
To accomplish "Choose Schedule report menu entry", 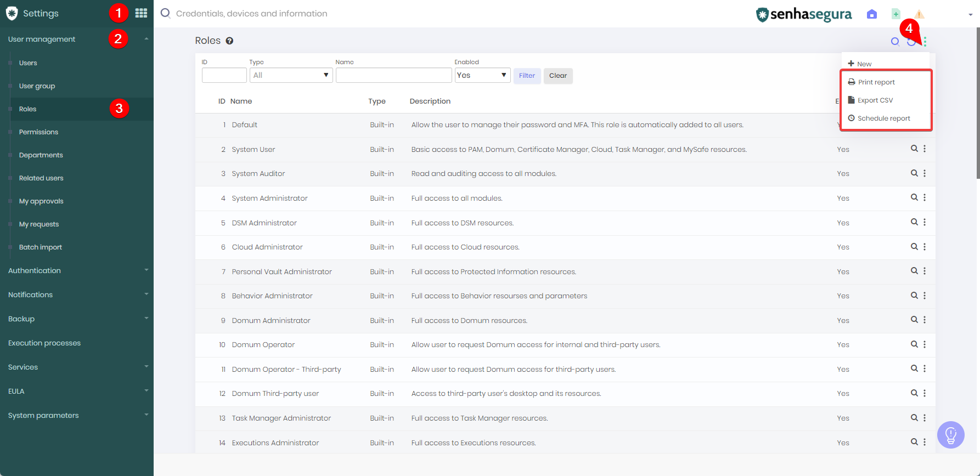I will (879, 118).
